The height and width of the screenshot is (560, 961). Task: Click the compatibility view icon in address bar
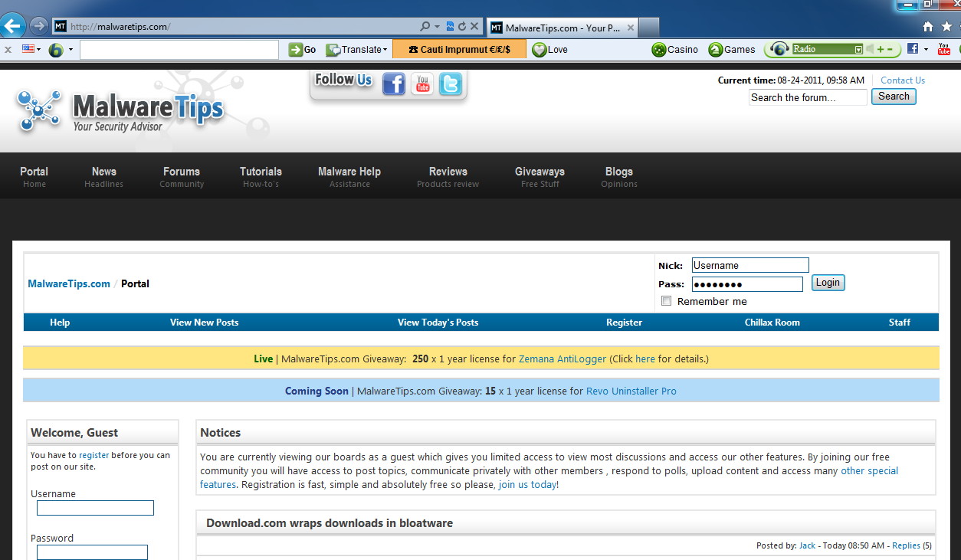click(x=450, y=27)
